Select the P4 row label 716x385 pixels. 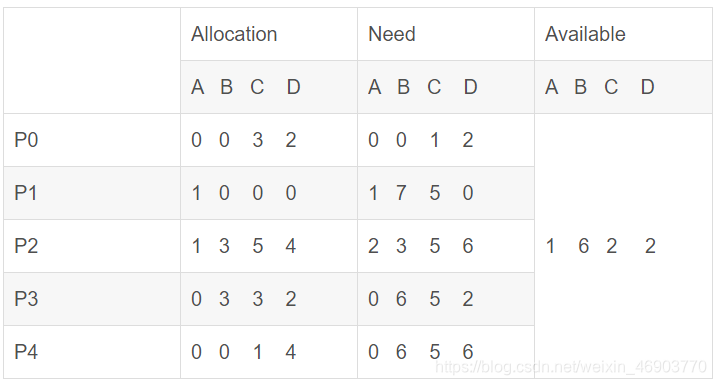pyautogui.click(x=26, y=352)
